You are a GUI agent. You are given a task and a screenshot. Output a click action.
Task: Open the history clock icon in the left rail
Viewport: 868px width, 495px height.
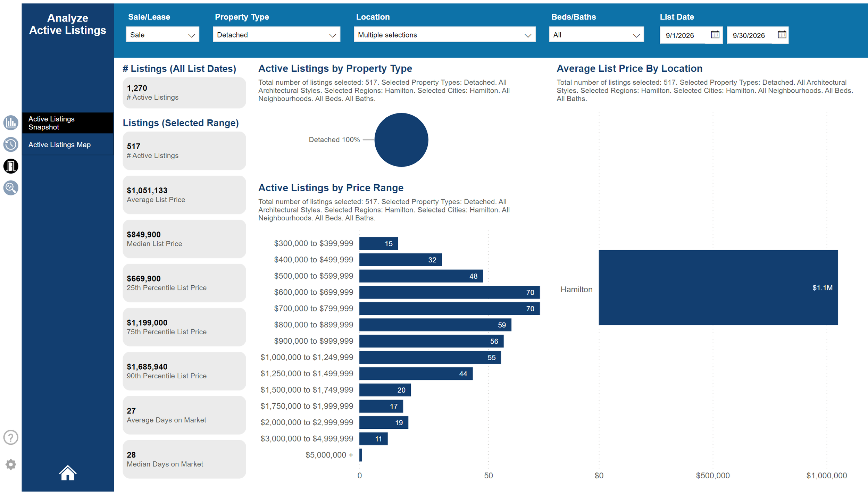coord(11,144)
